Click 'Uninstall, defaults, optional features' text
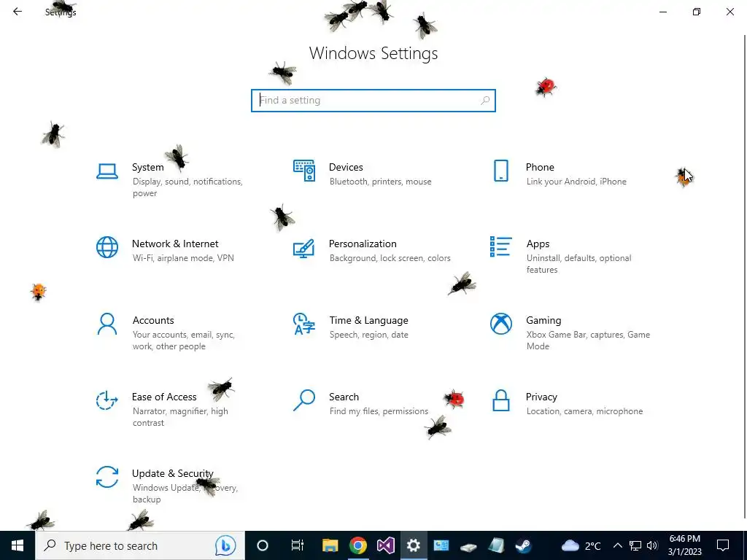Image resolution: width=747 pixels, height=560 pixels. click(x=578, y=264)
